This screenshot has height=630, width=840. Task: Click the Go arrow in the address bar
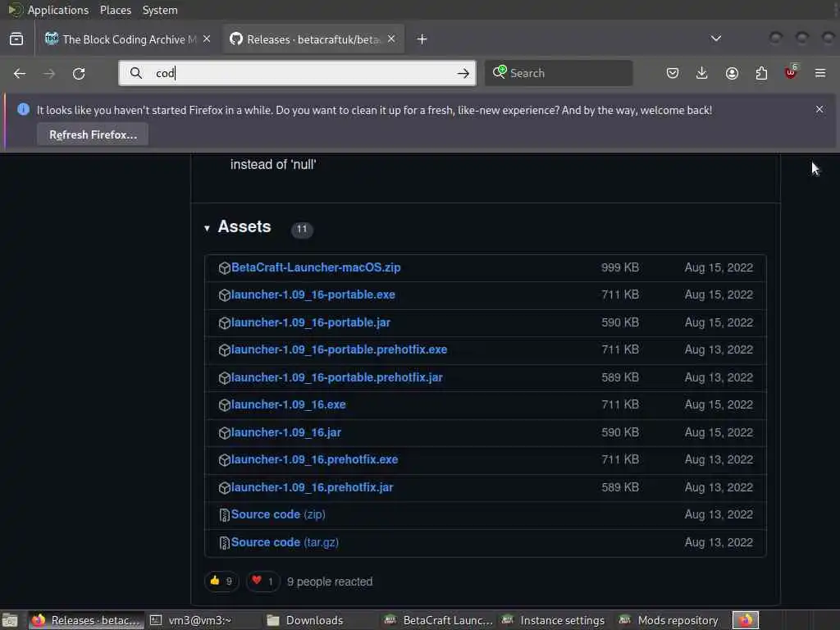pyautogui.click(x=463, y=73)
